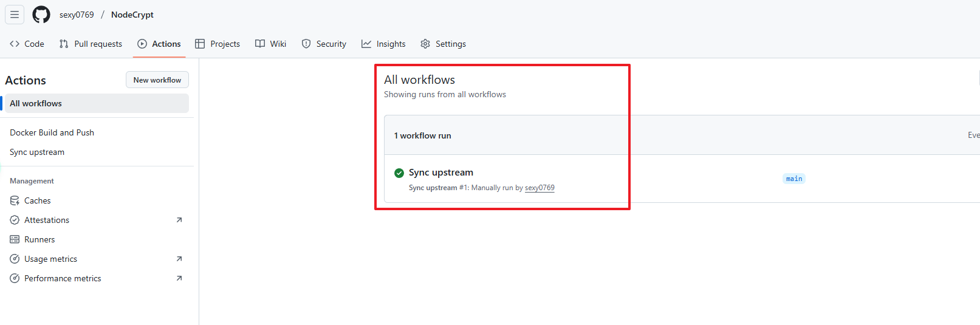Click the sexy0769 user link in run details

540,188
